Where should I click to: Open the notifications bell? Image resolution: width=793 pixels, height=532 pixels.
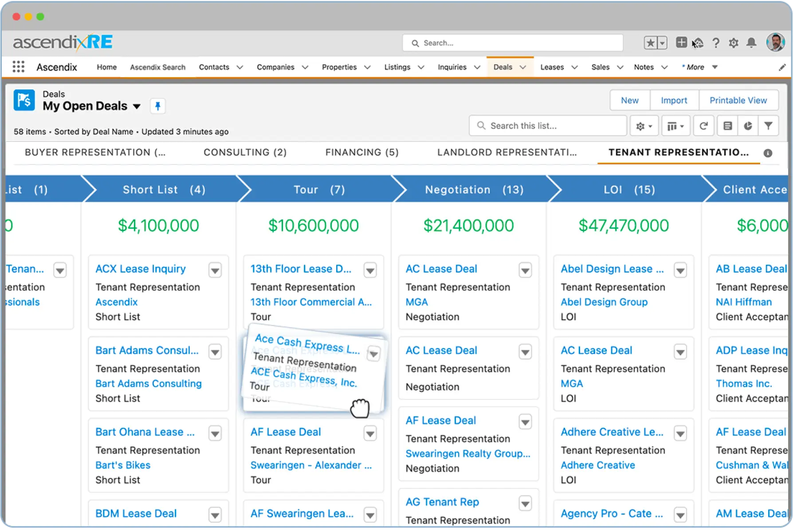pyautogui.click(x=751, y=43)
